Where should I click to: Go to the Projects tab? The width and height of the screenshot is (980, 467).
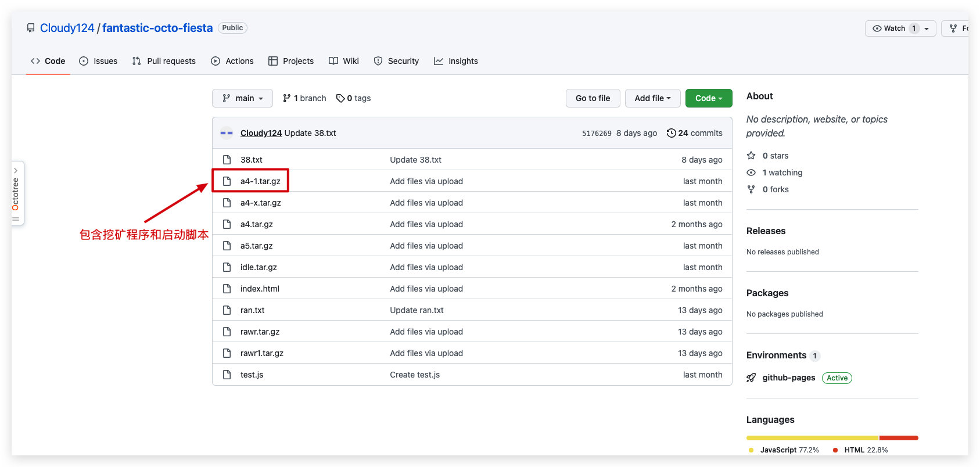[x=291, y=61]
